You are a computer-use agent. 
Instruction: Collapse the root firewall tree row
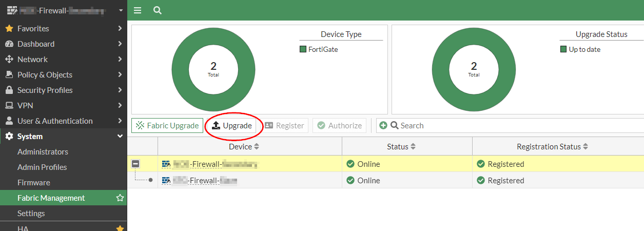tap(135, 164)
